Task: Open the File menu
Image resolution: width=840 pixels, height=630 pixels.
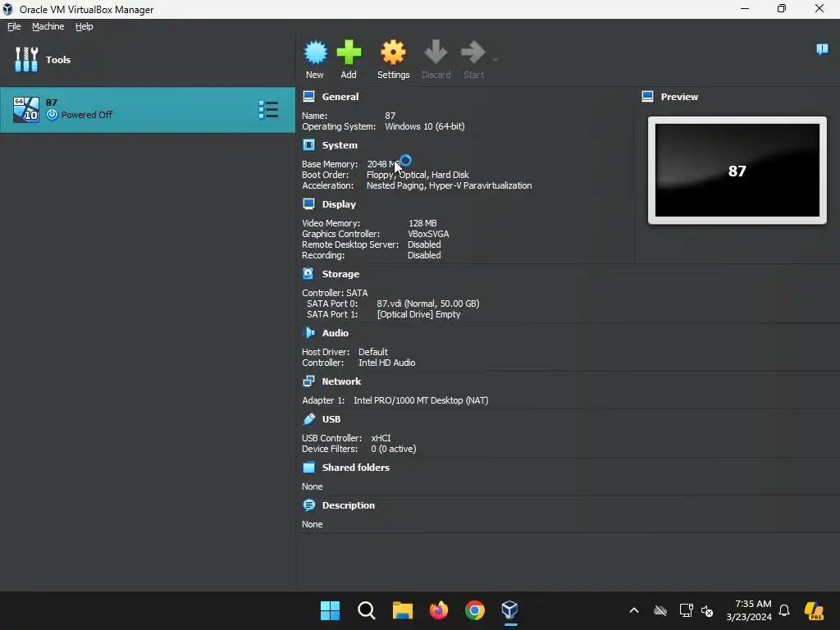Action: tap(14, 26)
